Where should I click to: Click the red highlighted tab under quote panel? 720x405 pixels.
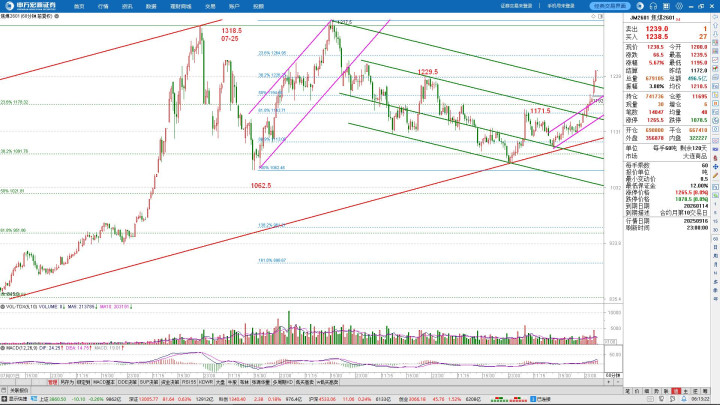(676, 391)
